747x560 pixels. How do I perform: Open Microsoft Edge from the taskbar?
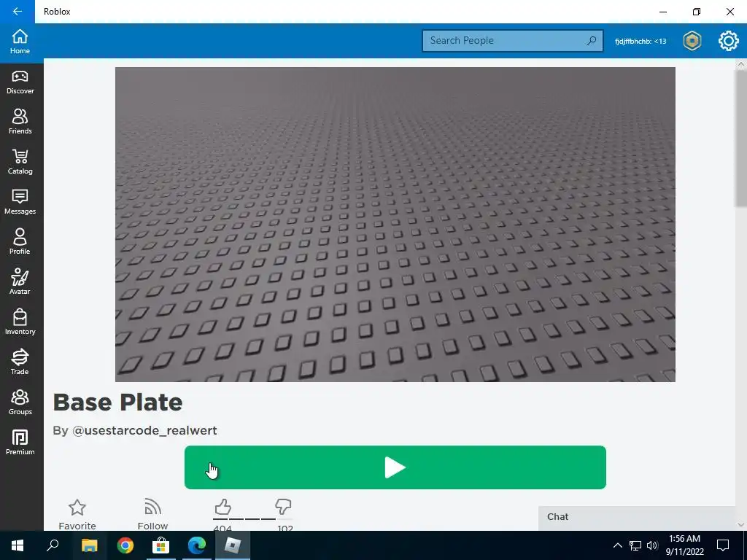(197, 545)
